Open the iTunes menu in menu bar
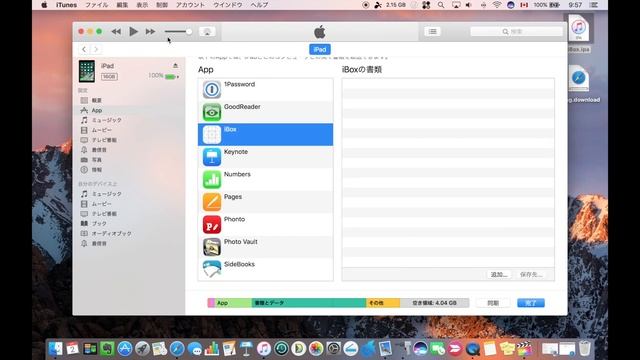This screenshot has height=360, width=640. [x=66, y=5]
